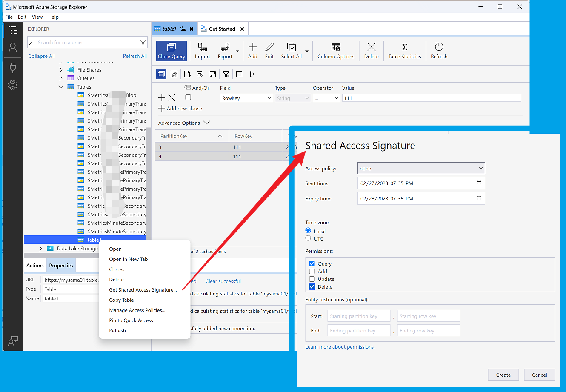
Task: Open the account management sidebar icon
Action: click(13, 48)
